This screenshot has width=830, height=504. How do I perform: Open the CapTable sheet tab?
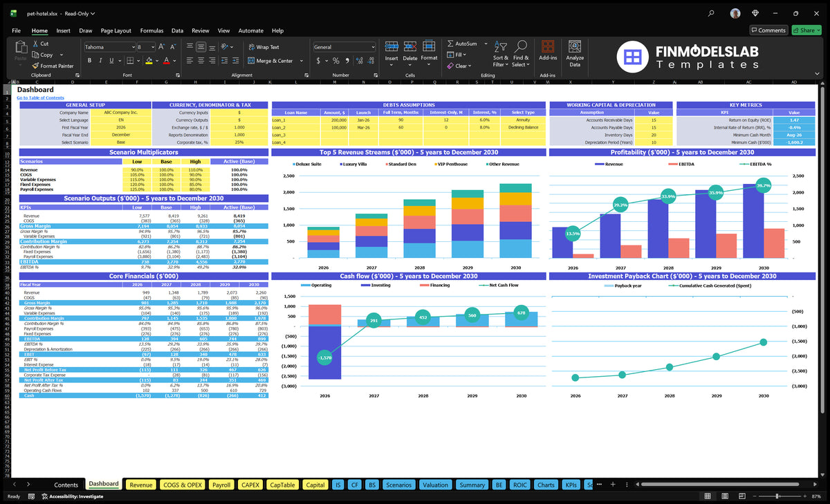point(282,485)
